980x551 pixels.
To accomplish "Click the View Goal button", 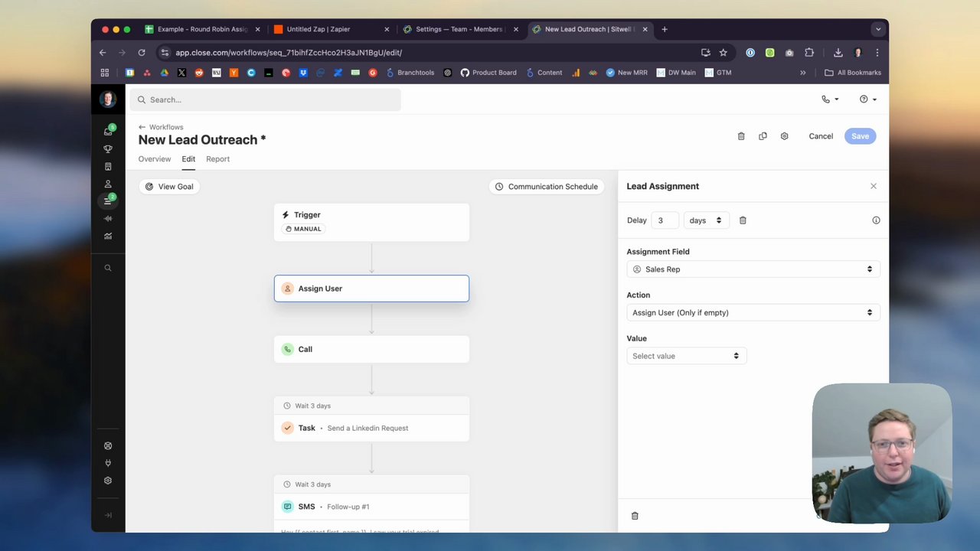I will (169, 187).
